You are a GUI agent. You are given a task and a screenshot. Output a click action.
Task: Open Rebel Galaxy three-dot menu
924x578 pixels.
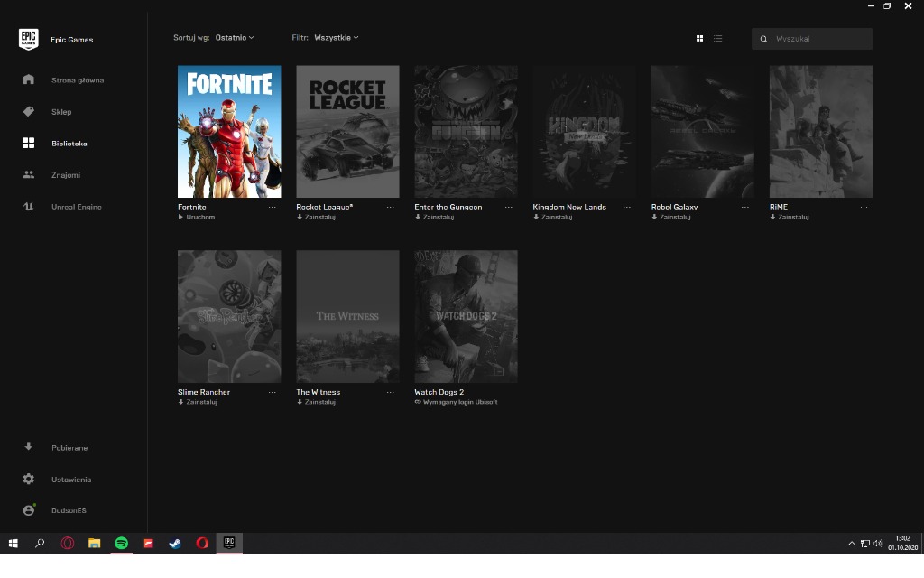[745, 207]
